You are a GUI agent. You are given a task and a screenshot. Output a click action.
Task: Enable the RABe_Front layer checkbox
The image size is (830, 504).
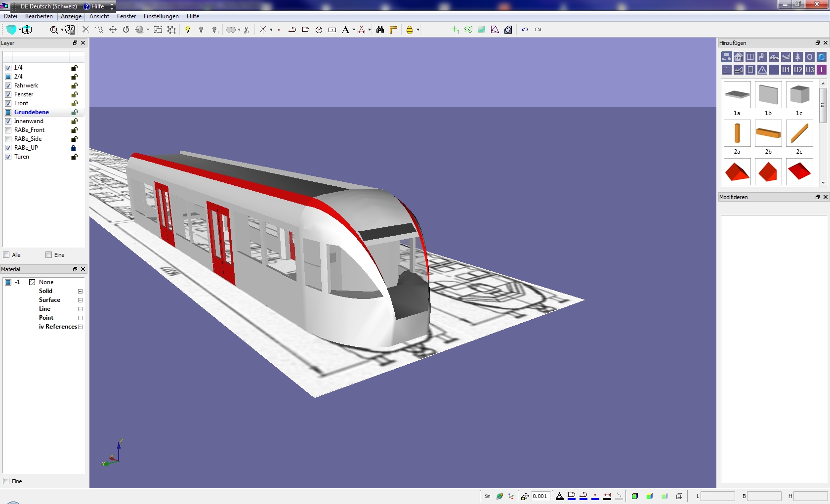8,130
